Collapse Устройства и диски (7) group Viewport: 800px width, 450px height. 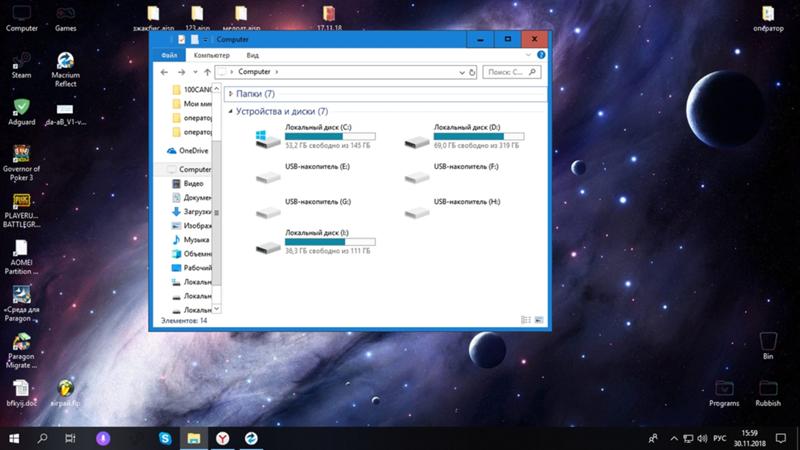231,111
